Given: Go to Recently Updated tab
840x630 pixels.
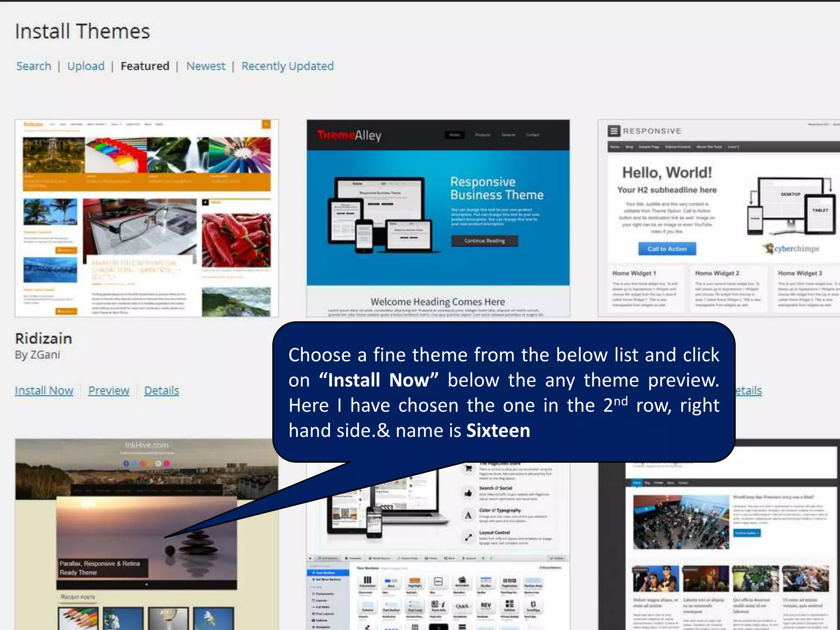Looking at the screenshot, I should (288, 66).
